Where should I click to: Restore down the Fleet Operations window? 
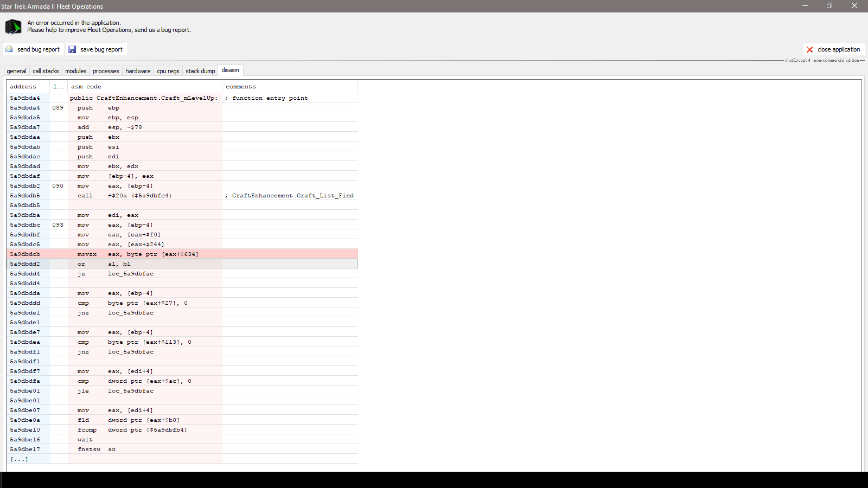point(829,5)
